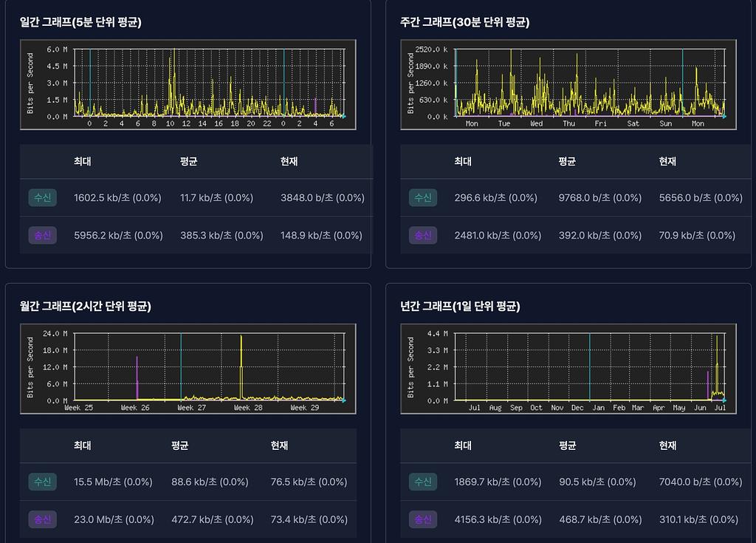The height and width of the screenshot is (543, 756).
Task: Click the 평균 column header in monthly table
Action: click(x=180, y=445)
